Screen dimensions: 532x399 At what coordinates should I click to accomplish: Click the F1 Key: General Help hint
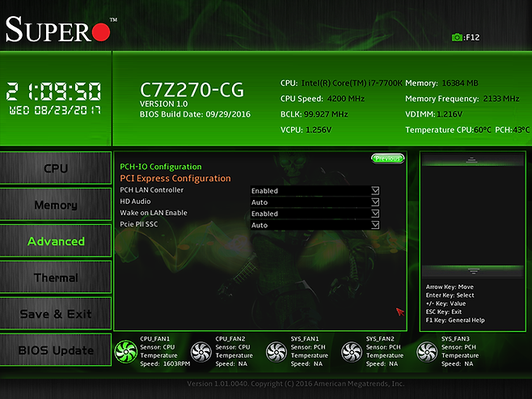click(455, 320)
